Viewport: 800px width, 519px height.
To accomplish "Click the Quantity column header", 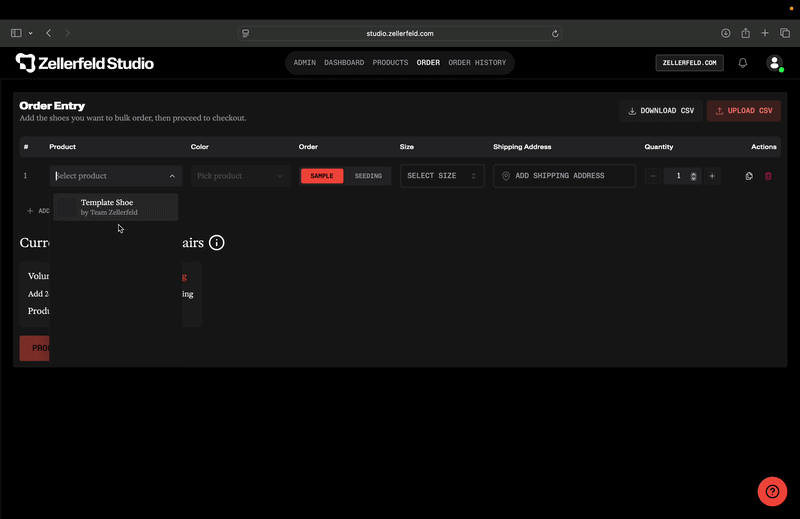I will point(659,147).
